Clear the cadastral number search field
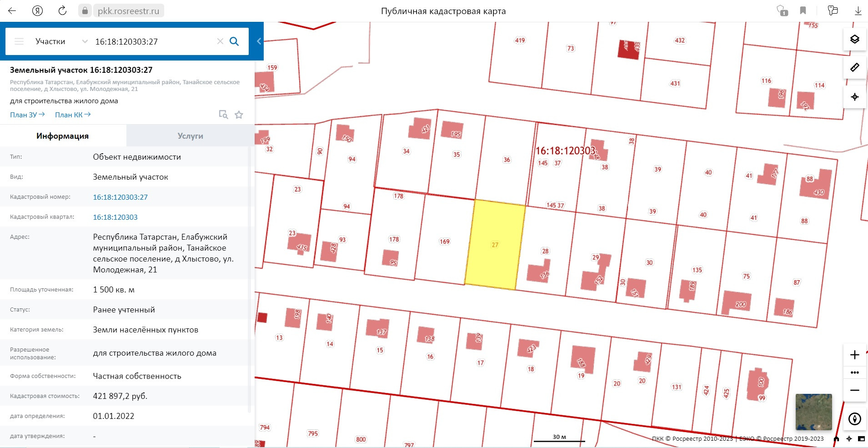Screen dimensions: 868x448 220,41
